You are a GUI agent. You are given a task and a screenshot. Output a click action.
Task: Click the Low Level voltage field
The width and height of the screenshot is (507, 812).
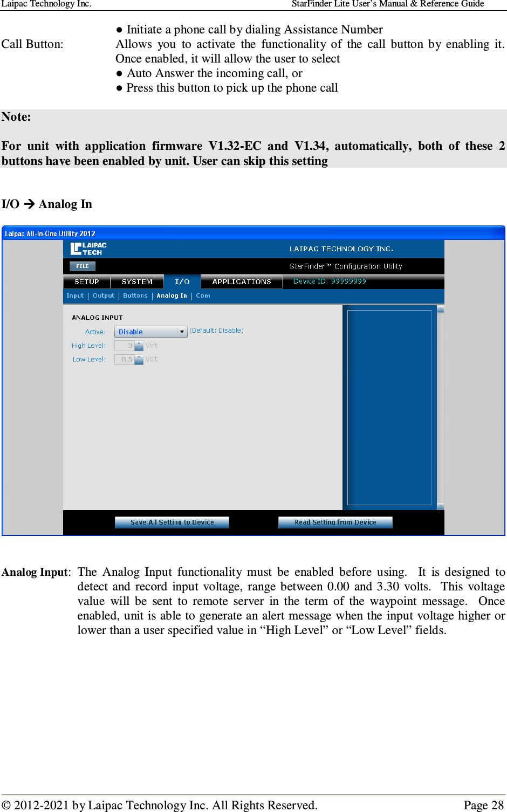pyautogui.click(x=124, y=359)
